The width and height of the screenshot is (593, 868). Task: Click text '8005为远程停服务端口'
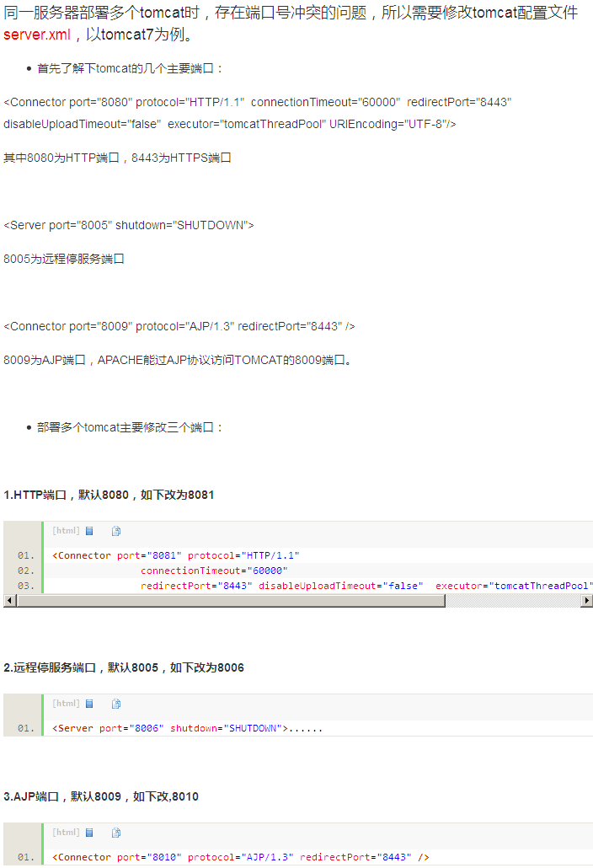tap(64, 259)
